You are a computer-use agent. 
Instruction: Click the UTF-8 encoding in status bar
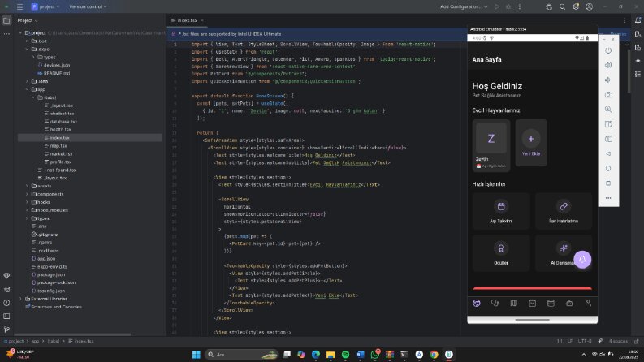(585, 341)
